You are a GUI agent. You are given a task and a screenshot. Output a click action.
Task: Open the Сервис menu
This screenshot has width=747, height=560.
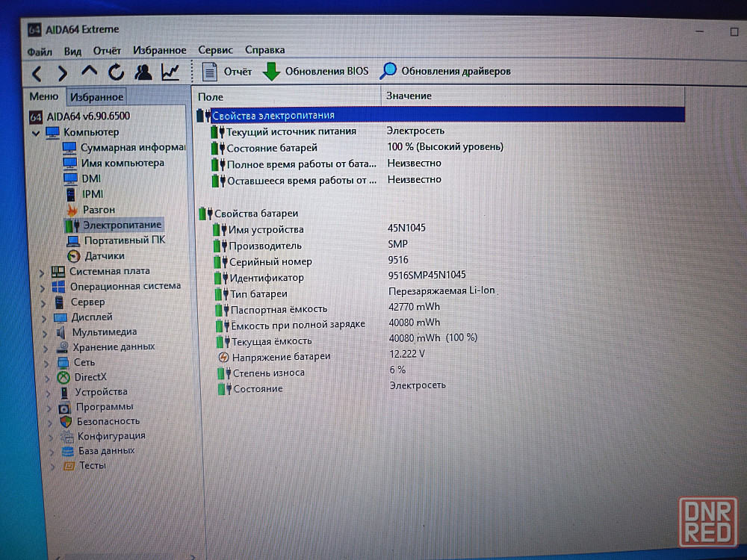[215, 50]
